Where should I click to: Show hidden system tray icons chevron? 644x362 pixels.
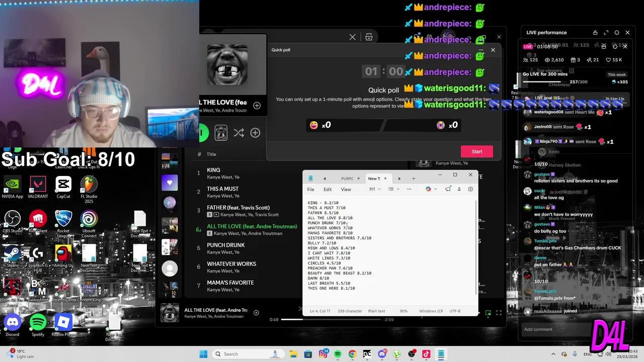tap(553, 354)
